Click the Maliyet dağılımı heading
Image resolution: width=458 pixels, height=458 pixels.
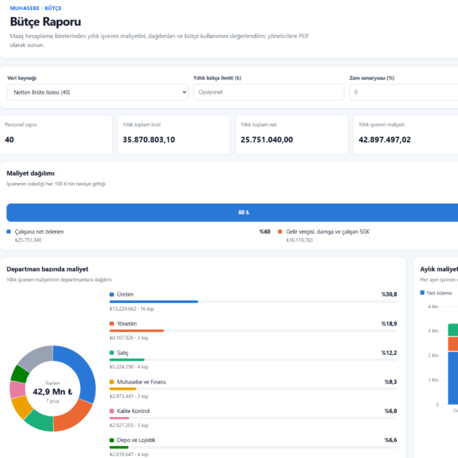30,173
